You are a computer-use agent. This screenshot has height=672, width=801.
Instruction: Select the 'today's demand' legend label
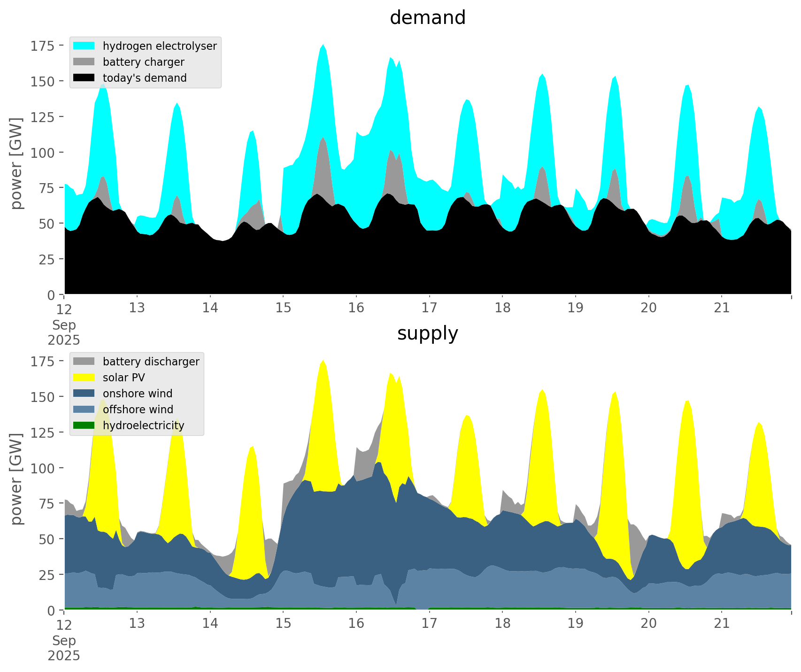pyautogui.click(x=145, y=78)
